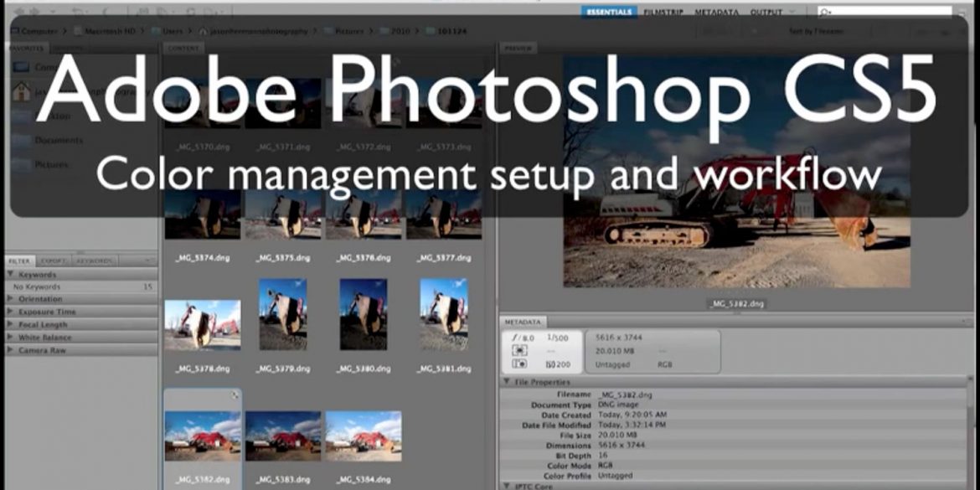Expand the White Balance filter section
This screenshot has height=490, width=980.
[11, 338]
